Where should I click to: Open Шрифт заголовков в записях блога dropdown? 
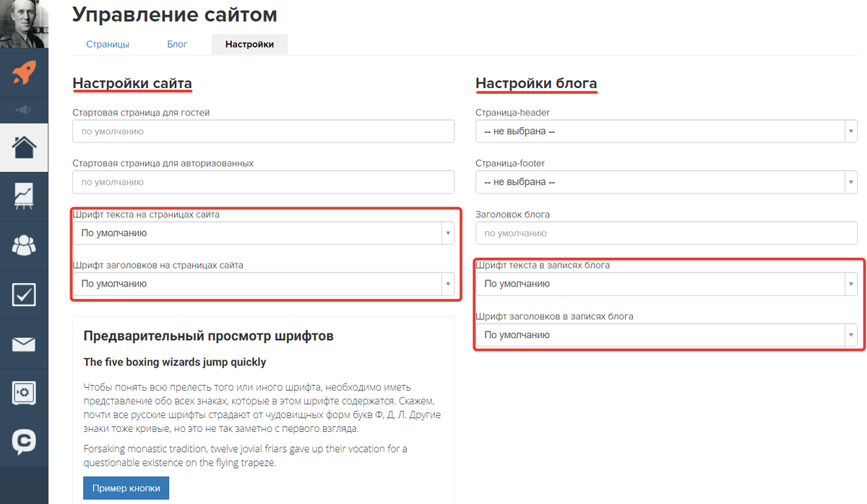point(667,335)
